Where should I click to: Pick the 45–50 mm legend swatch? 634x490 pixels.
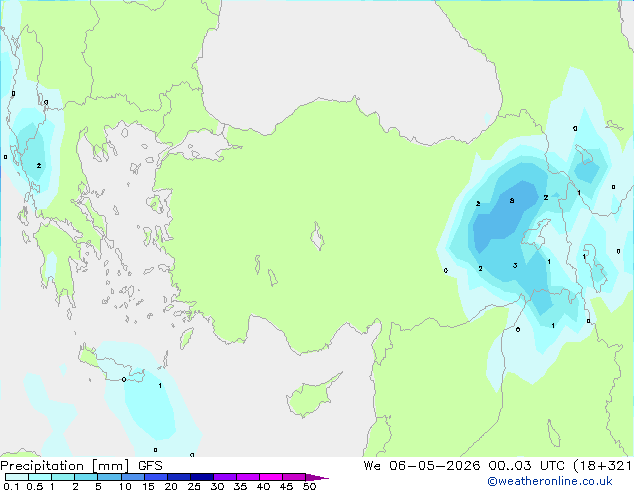[294, 477]
